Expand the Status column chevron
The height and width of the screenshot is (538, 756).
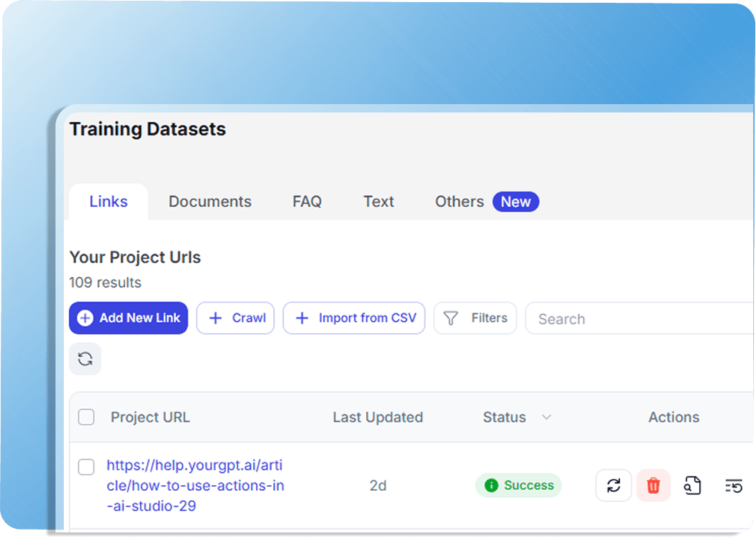point(547,417)
